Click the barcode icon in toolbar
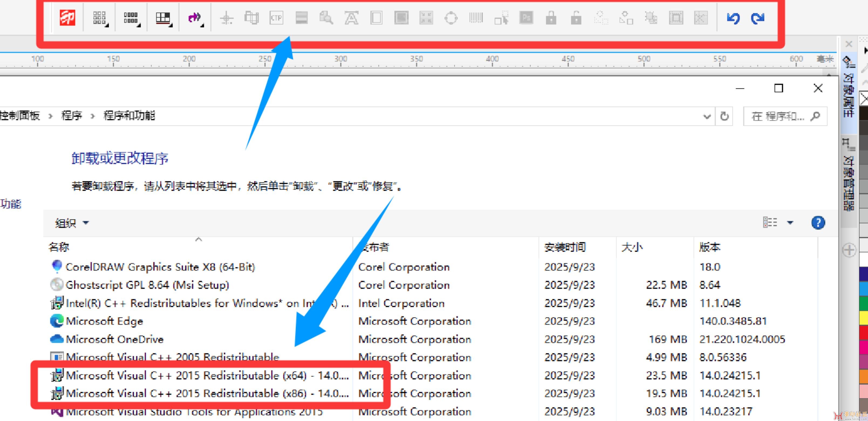The image size is (868, 421). [476, 18]
